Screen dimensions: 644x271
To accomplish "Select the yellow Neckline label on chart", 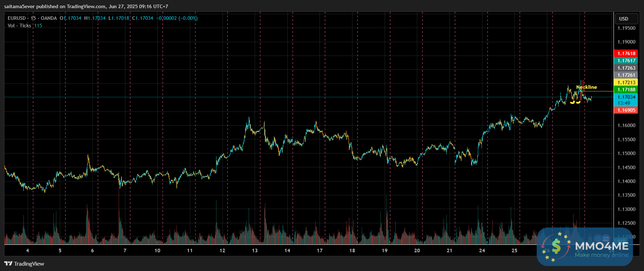I will (x=587, y=87).
